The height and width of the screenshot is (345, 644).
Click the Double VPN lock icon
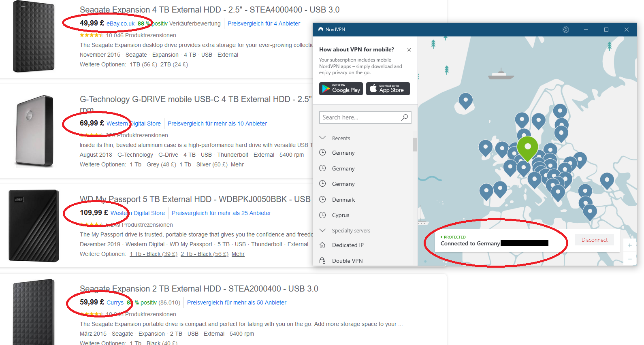click(322, 260)
